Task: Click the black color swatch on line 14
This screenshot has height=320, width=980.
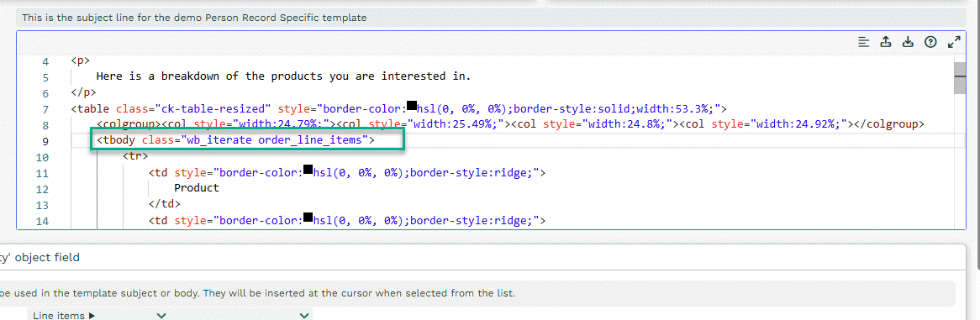Action: click(x=308, y=218)
